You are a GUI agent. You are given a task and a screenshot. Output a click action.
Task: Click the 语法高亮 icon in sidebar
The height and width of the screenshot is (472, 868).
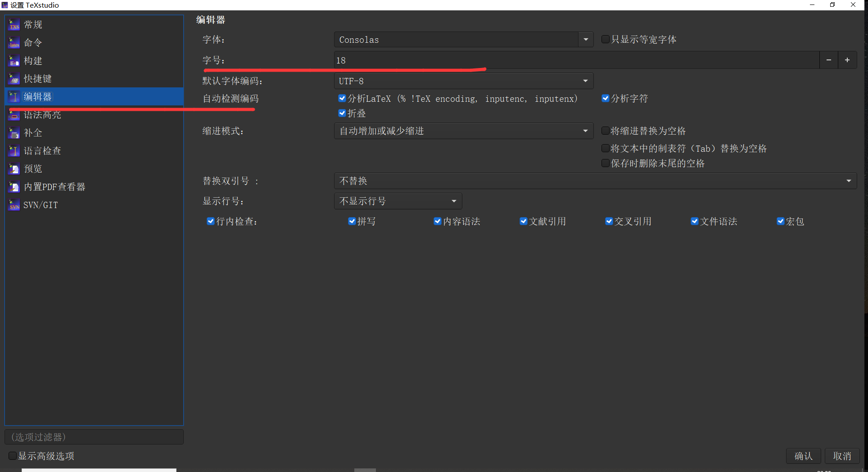[x=14, y=115]
